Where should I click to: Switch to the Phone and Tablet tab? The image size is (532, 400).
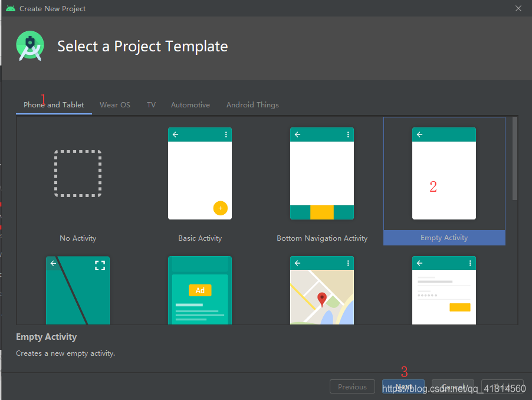click(x=53, y=104)
